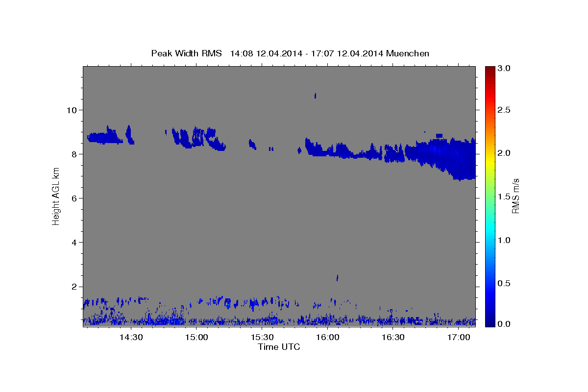Click the height tick label 8
The height and width of the screenshot is (392, 588).
(75, 154)
